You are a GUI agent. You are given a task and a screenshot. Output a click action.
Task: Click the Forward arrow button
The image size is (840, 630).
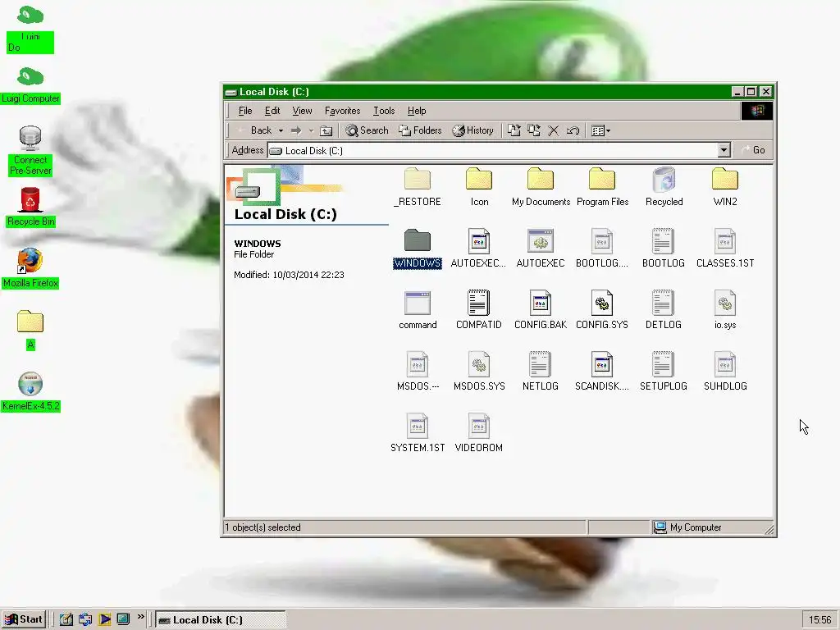pos(296,130)
